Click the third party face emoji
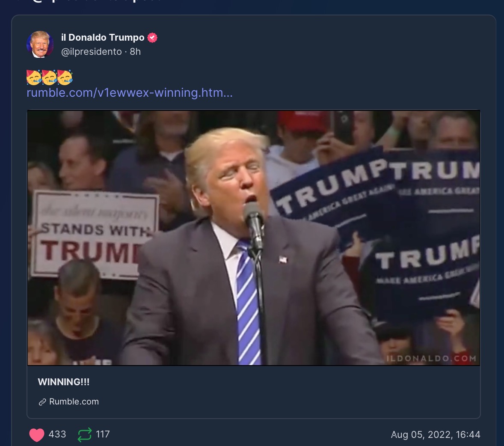Screen dimensions: 504x446 click(x=65, y=77)
